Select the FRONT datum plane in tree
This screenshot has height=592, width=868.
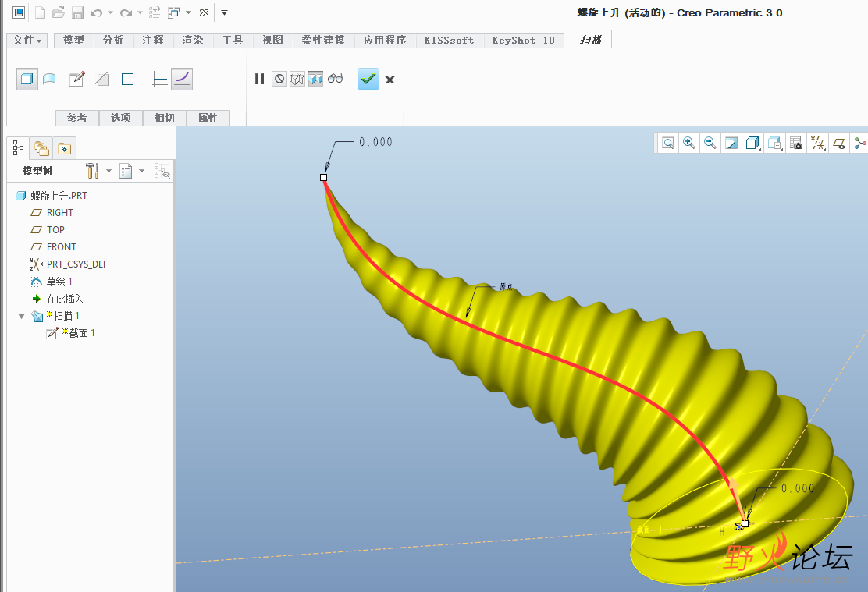(62, 247)
